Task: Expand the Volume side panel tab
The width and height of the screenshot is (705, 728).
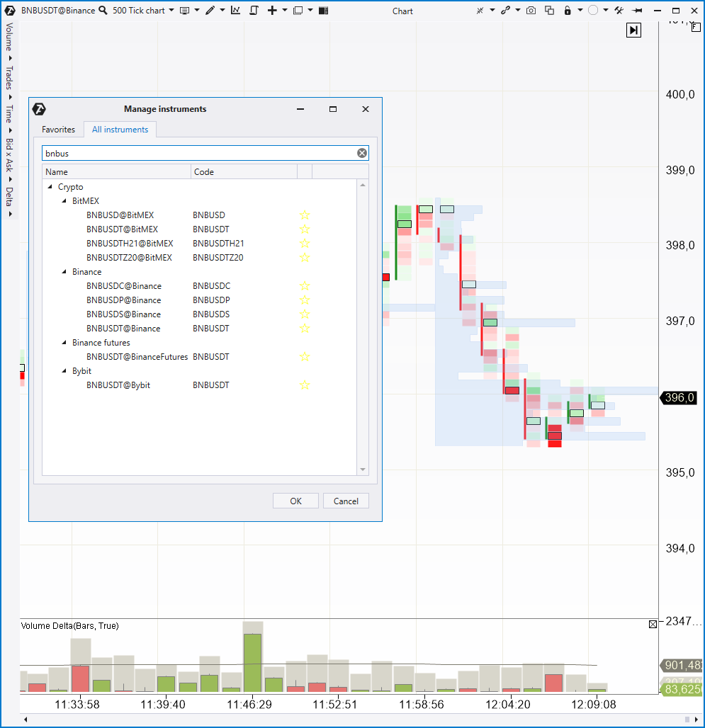Action: [9, 42]
